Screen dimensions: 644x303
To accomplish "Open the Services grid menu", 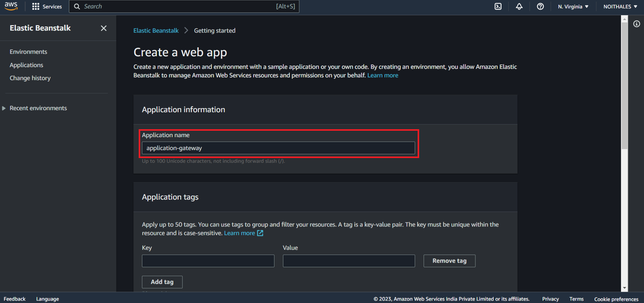I will (x=35, y=6).
